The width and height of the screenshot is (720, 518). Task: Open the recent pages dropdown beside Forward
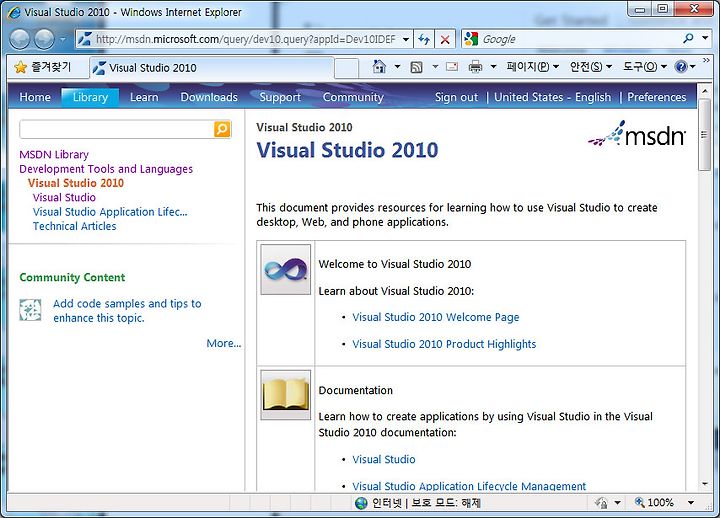63,39
